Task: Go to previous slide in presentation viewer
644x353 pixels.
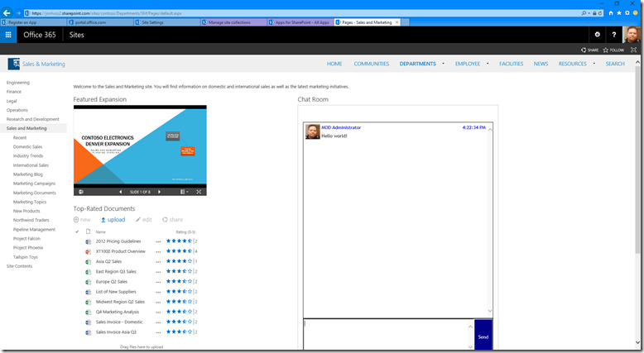Action: point(120,192)
